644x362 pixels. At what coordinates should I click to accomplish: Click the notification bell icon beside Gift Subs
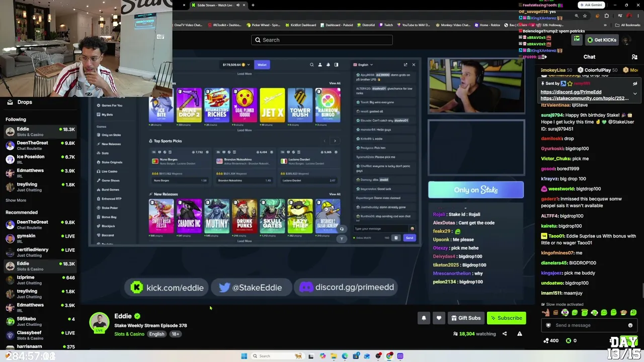424,318
